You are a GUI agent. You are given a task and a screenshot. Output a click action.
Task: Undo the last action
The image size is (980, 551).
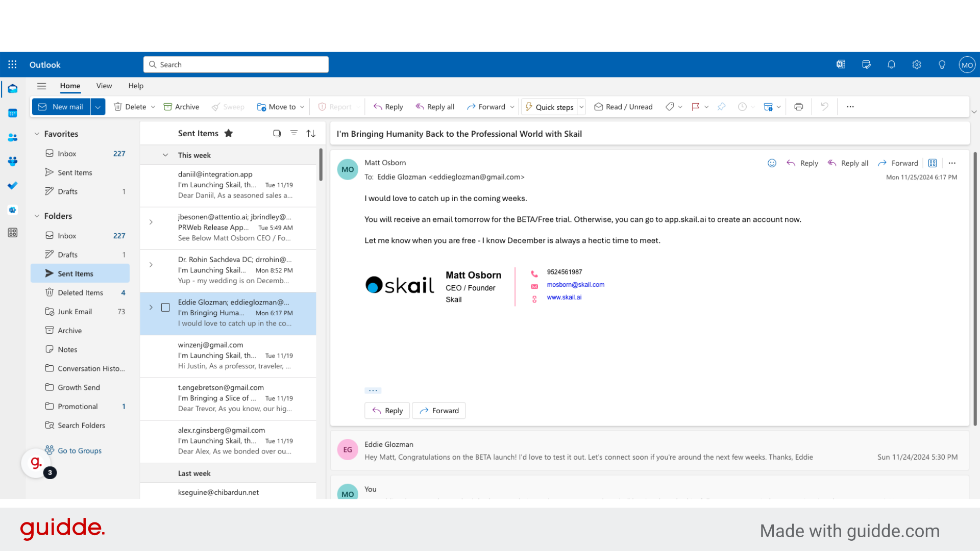(824, 107)
